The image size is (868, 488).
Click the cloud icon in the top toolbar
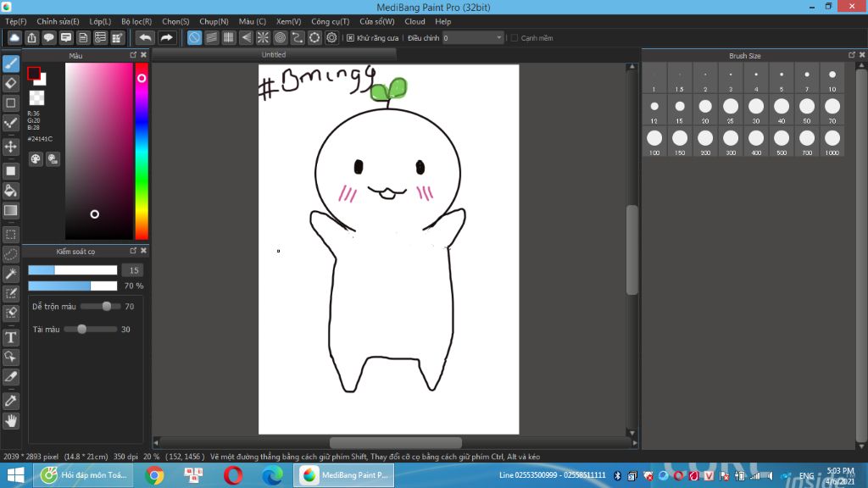(x=14, y=37)
